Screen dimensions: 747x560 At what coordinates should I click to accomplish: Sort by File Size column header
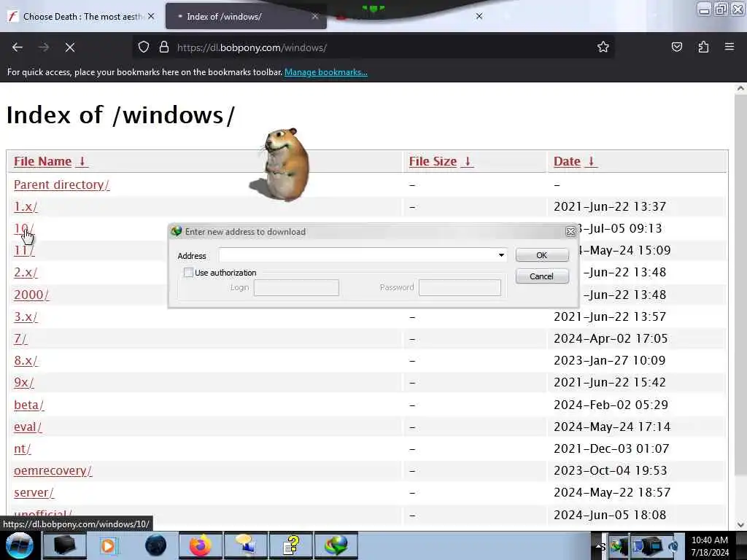(x=433, y=161)
